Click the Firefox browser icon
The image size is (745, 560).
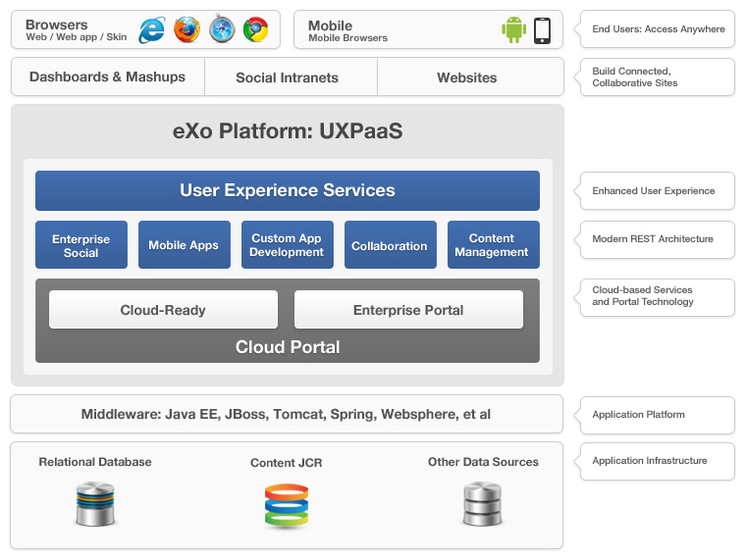click(186, 29)
